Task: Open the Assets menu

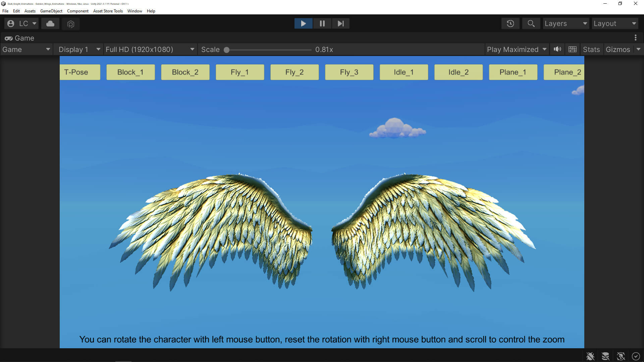Action: (30, 11)
